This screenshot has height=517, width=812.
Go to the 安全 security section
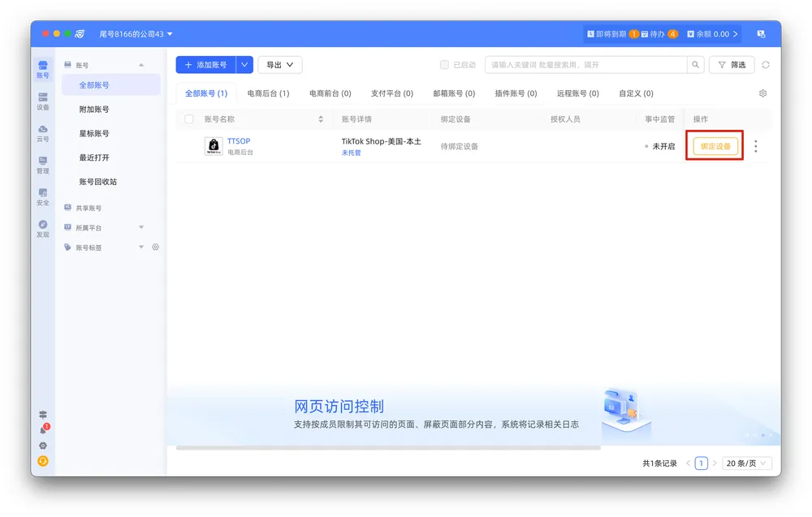(x=43, y=196)
